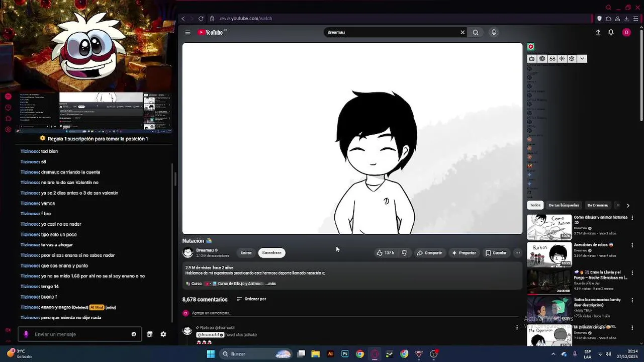644x362 pixels.
Task: Go back in the browser
Action: (x=183, y=19)
